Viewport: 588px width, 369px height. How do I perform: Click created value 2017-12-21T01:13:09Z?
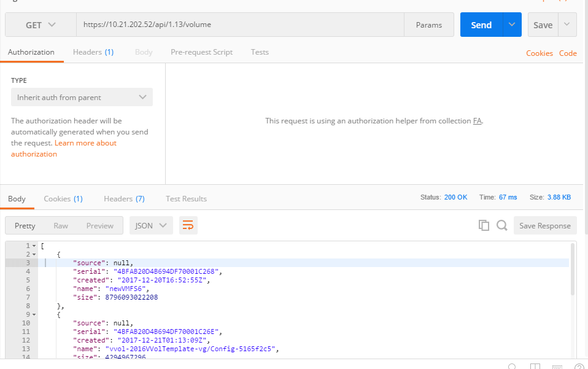[162, 341]
